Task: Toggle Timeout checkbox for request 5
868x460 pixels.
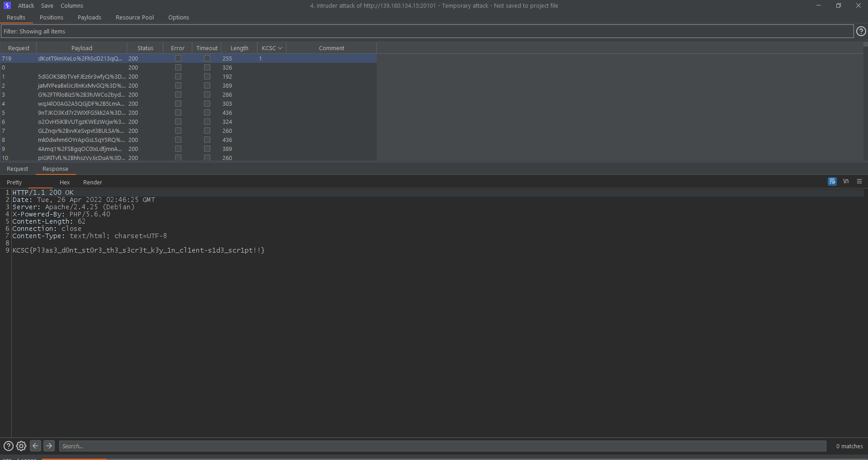Action: pyautogui.click(x=207, y=113)
